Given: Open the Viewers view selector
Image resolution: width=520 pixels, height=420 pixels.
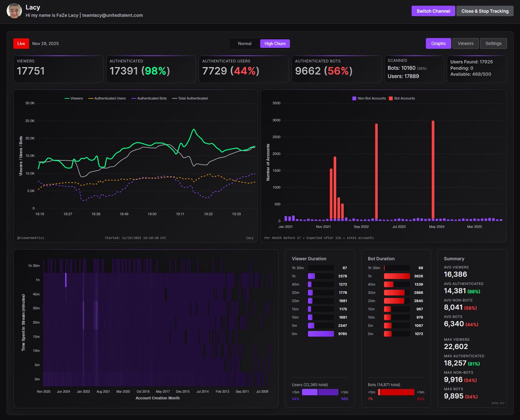Looking at the screenshot, I should coord(465,43).
